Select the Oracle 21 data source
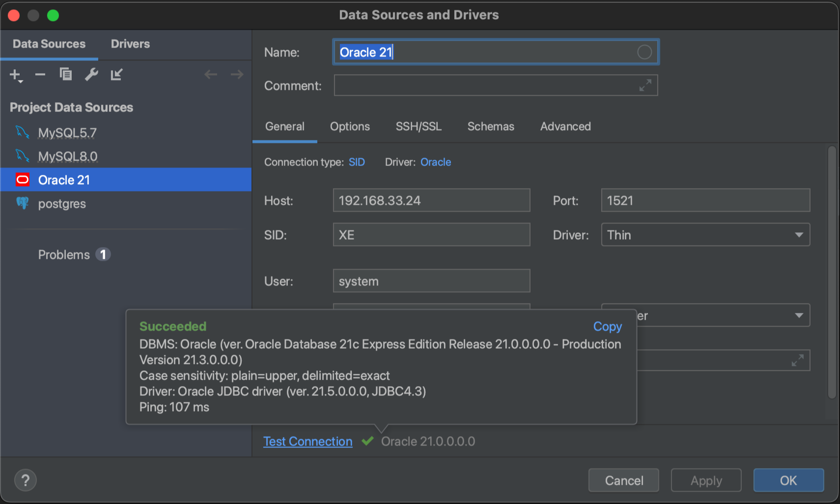This screenshot has height=504, width=840. coord(126,180)
